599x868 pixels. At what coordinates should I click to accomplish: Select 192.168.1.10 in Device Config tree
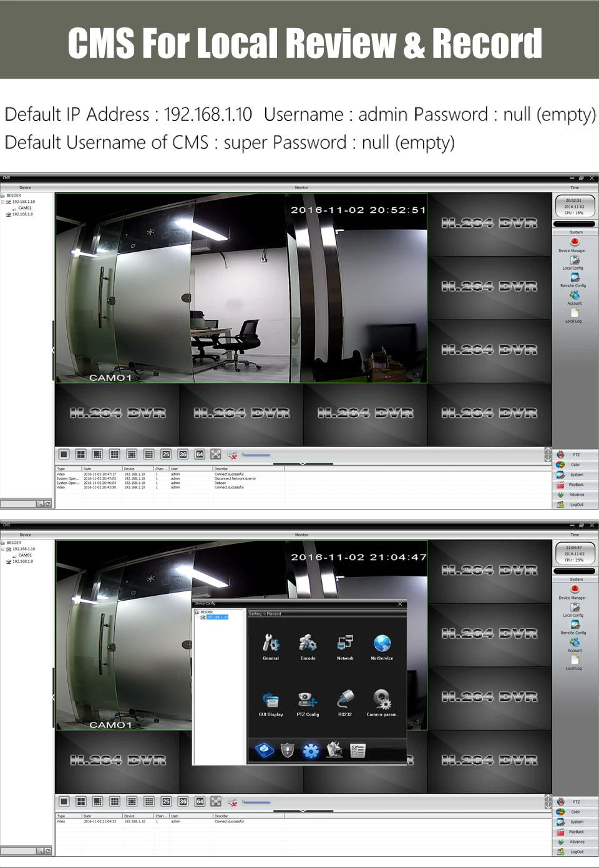(x=217, y=617)
